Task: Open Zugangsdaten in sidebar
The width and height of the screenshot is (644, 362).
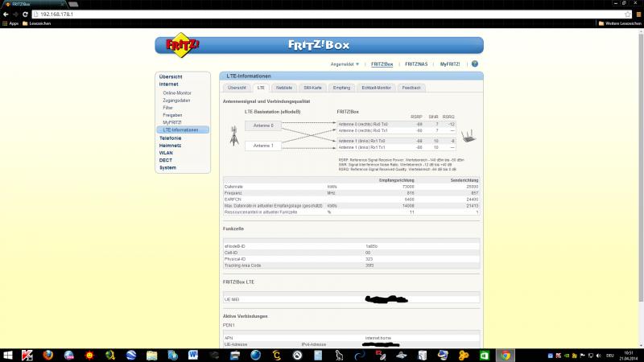Action: point(176,101)
